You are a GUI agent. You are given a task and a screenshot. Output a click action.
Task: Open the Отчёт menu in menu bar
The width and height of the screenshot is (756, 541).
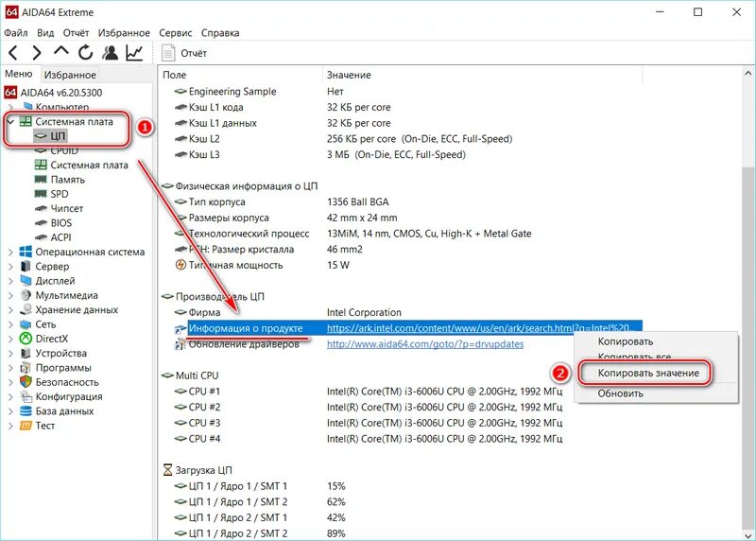coord(77,33)
